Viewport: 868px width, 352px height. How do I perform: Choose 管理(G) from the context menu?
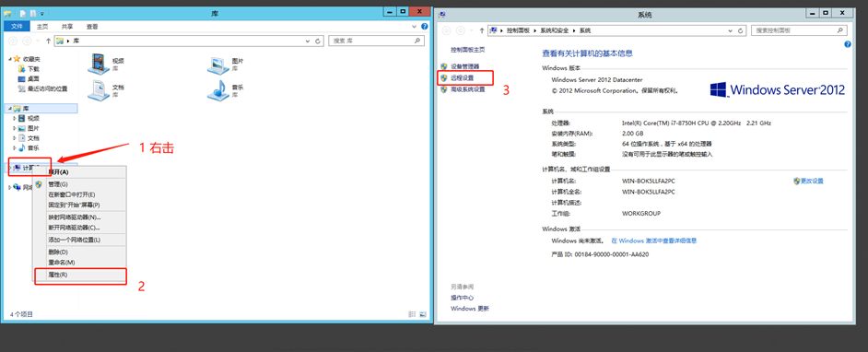80,184
